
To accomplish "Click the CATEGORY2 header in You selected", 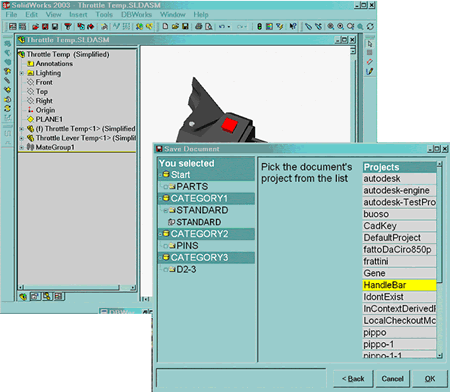I will [207, 234].
